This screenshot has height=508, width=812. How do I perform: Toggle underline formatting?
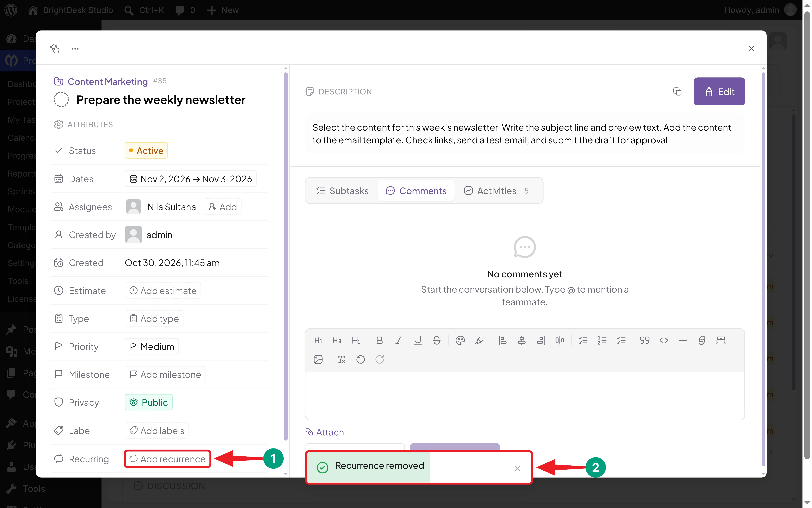[417, 340]
